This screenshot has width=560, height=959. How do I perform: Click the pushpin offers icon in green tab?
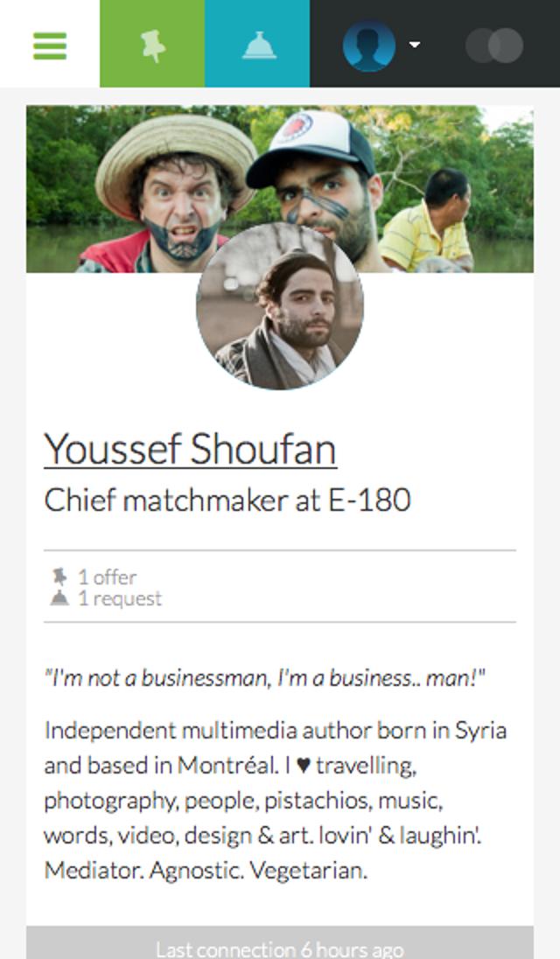pos(153,45)
